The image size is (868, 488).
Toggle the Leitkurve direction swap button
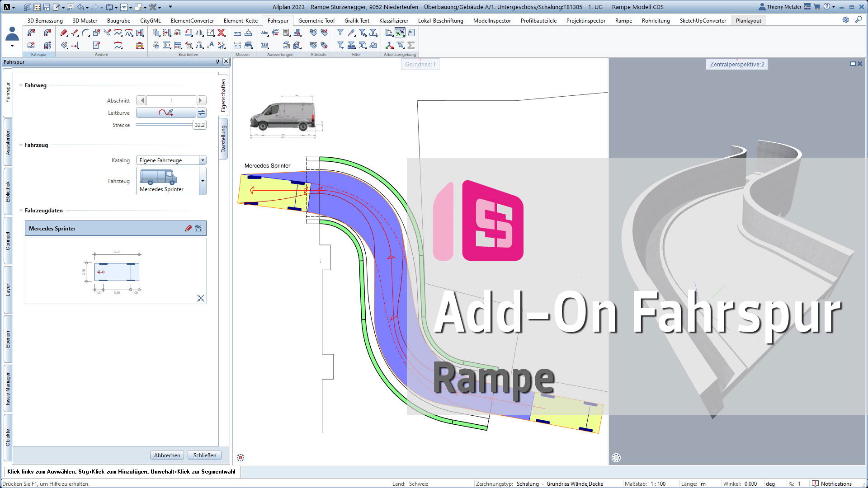coord(202,113)
